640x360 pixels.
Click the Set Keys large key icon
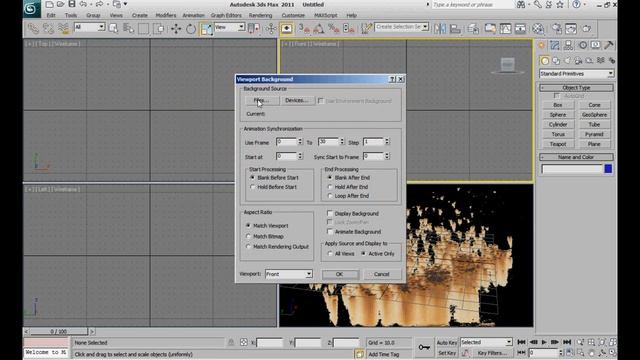tap(424, 347)
